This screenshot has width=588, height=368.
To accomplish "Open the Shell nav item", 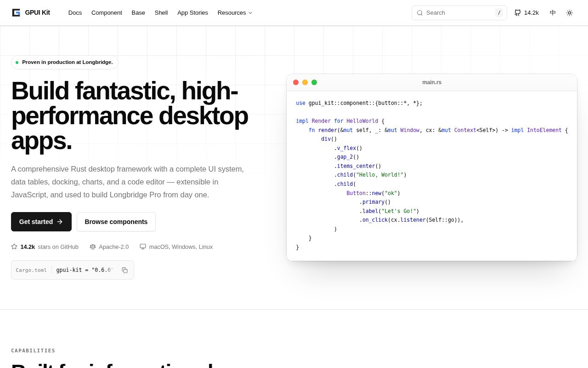I will click(161, 13).
